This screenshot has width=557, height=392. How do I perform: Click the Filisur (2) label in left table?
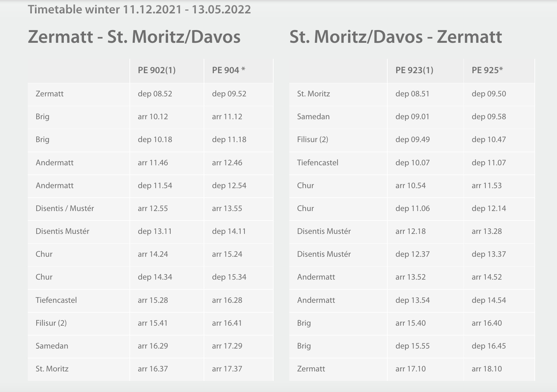coord(51,323)
